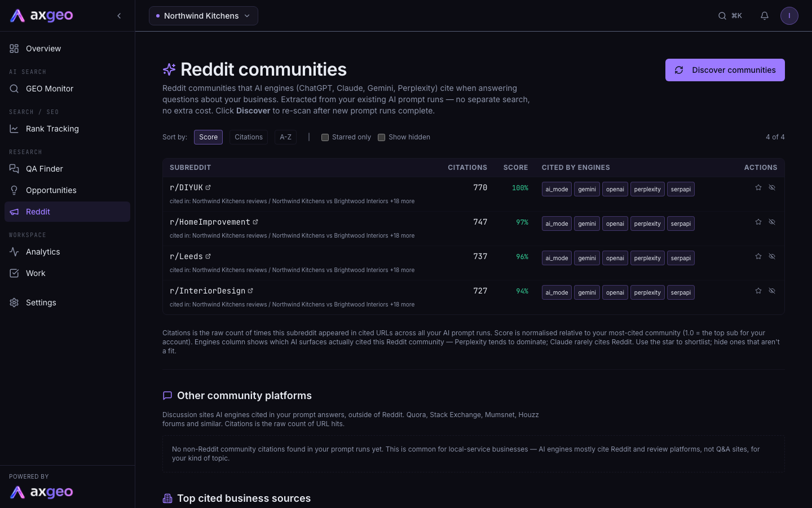The image size is (812, 508).
Task: Open Analytics in the sidebar
Action: tap(68, 252)
